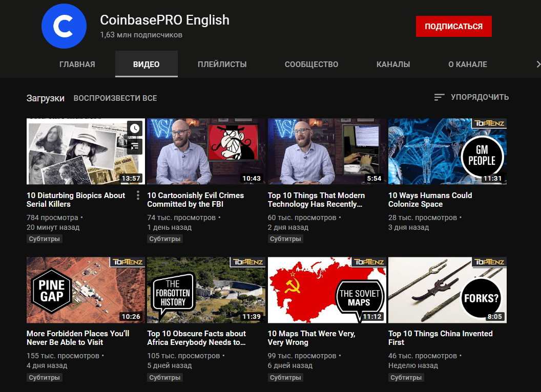Open thumbnail of Modern Technology video
Viewport: 541px width, 392px height.
click(x=327, y=151)
